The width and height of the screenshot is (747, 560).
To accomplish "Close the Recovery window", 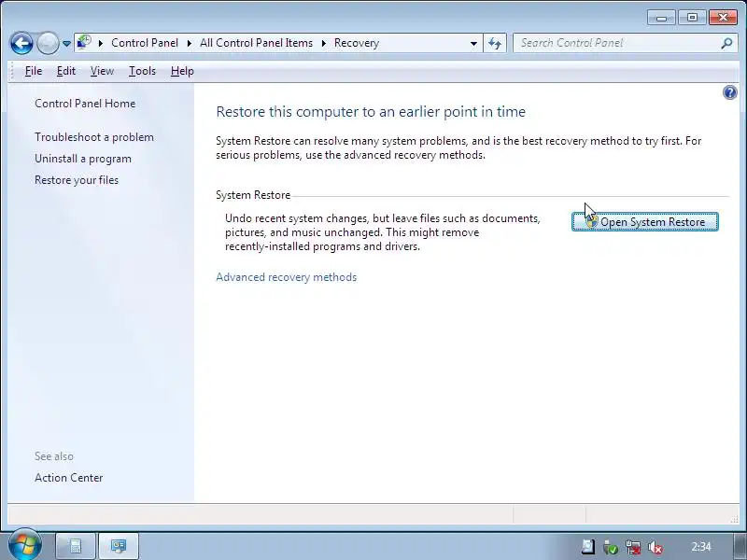I will tap(723, 18).
